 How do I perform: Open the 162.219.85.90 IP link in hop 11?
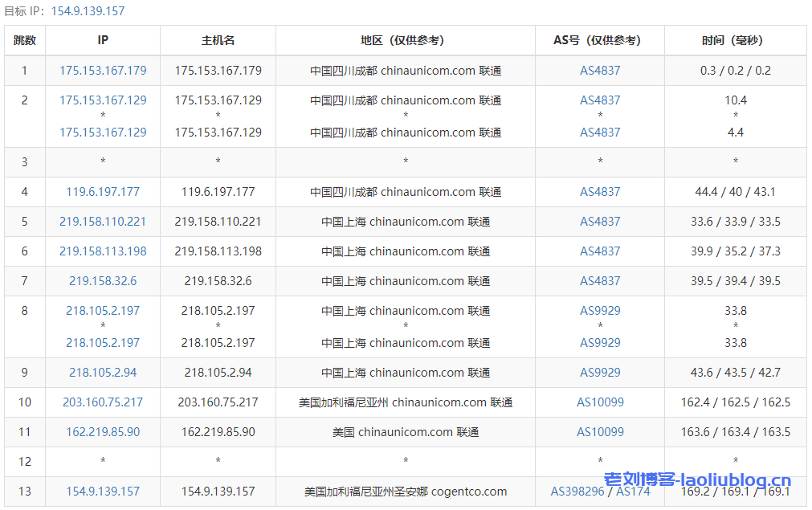pyautogui.click(x=103, y=432)
